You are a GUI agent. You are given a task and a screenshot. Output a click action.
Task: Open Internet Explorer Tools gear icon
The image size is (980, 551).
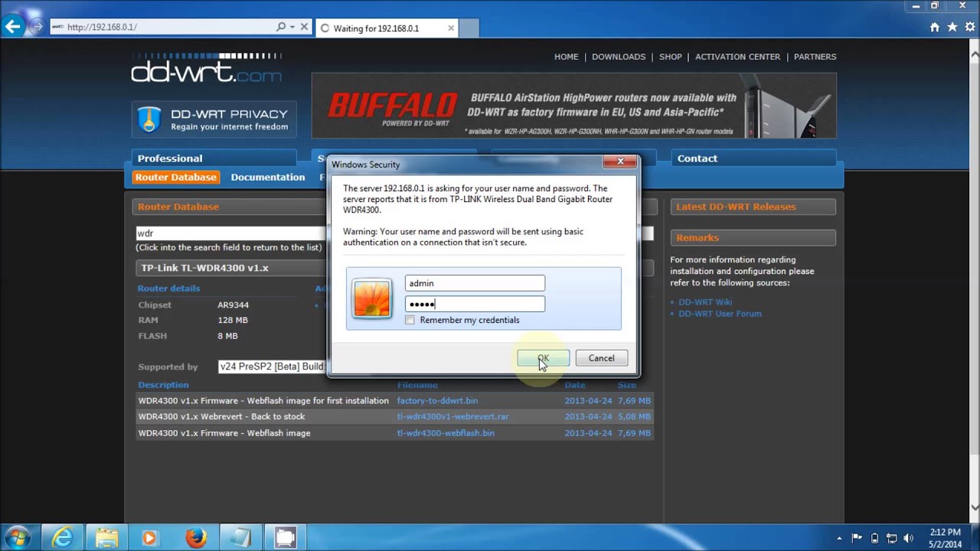click(x=969, y=27)
